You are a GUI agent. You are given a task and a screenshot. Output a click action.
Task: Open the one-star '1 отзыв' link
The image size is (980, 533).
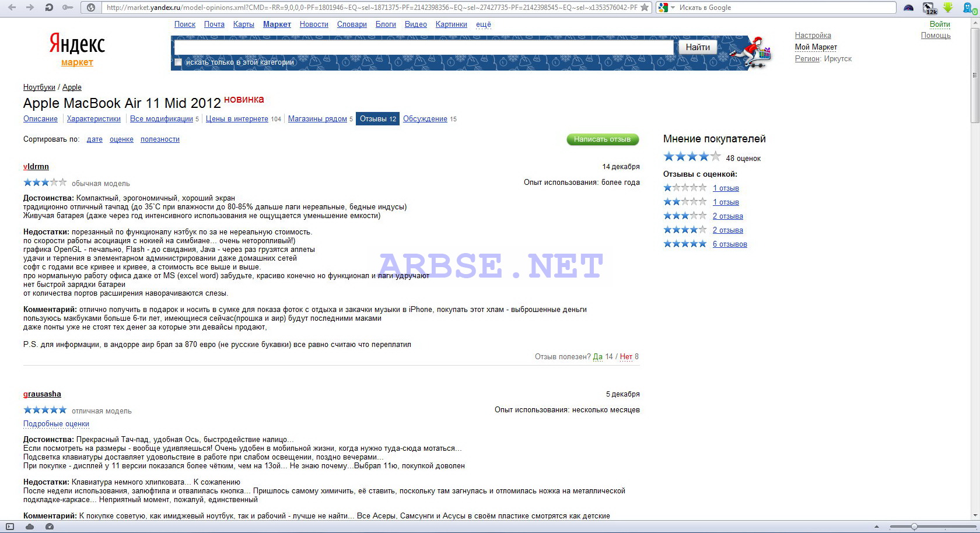point(726,188)
